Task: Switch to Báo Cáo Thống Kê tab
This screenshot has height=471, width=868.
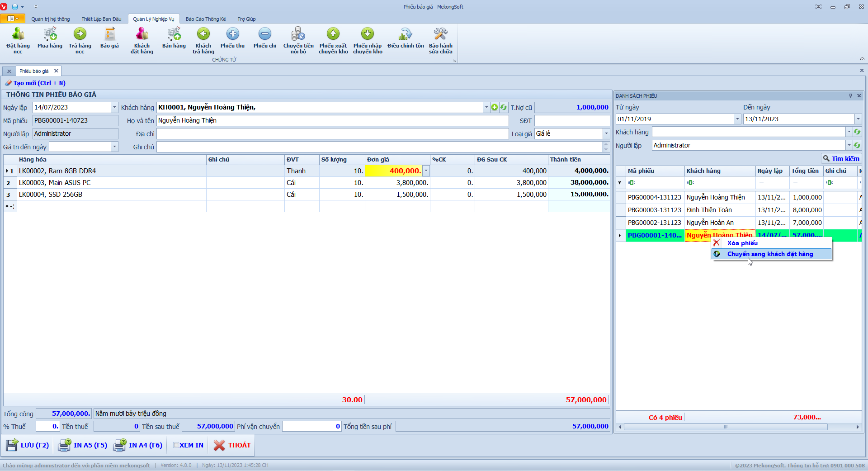Action: 206,19
